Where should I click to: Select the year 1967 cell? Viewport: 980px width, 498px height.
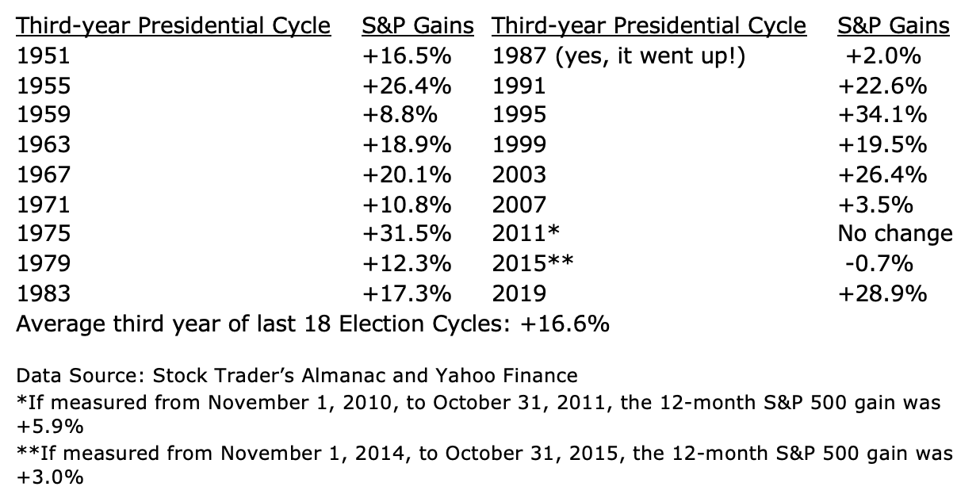[x=44, y=174]
